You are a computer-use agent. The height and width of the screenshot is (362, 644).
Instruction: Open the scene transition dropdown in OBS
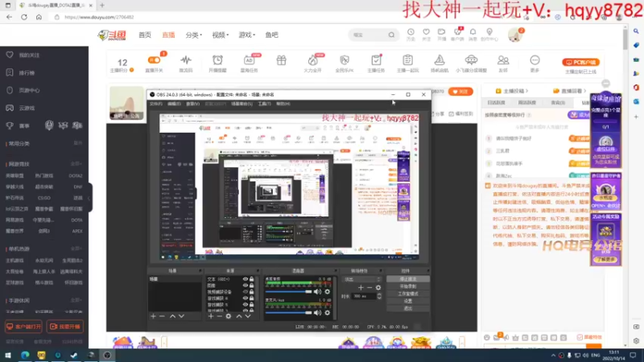pos(361,279)
